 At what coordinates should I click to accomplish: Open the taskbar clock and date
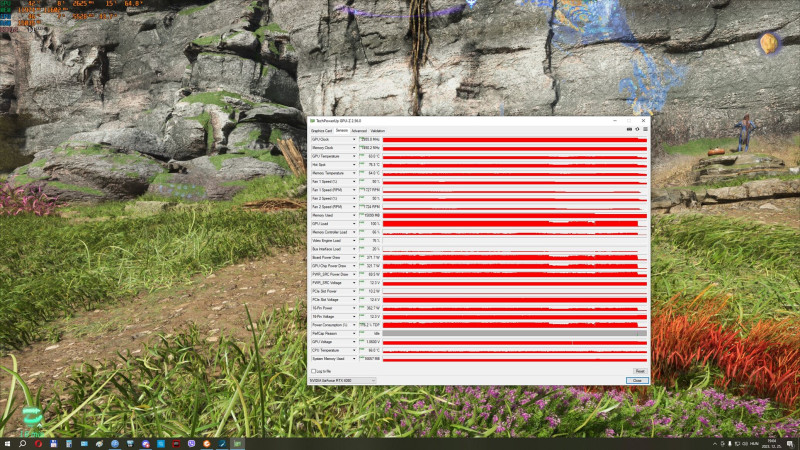[x=771, y=444]
